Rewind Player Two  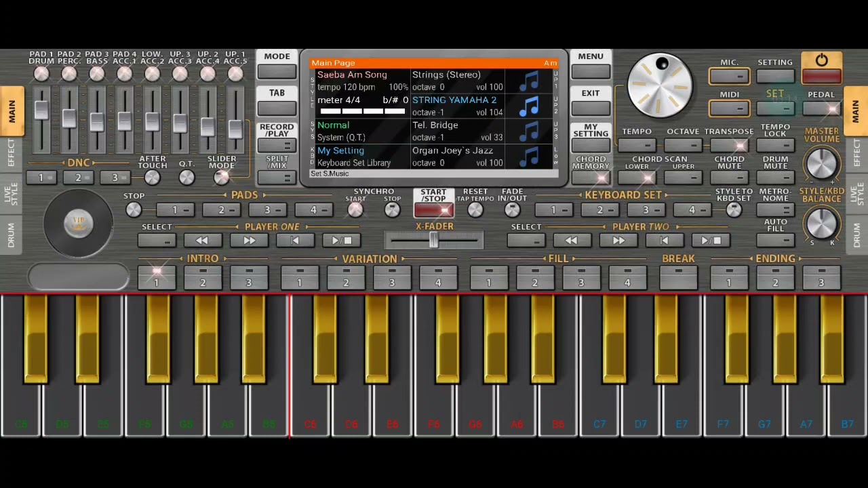pyautogui.click(x=572, y=241)
